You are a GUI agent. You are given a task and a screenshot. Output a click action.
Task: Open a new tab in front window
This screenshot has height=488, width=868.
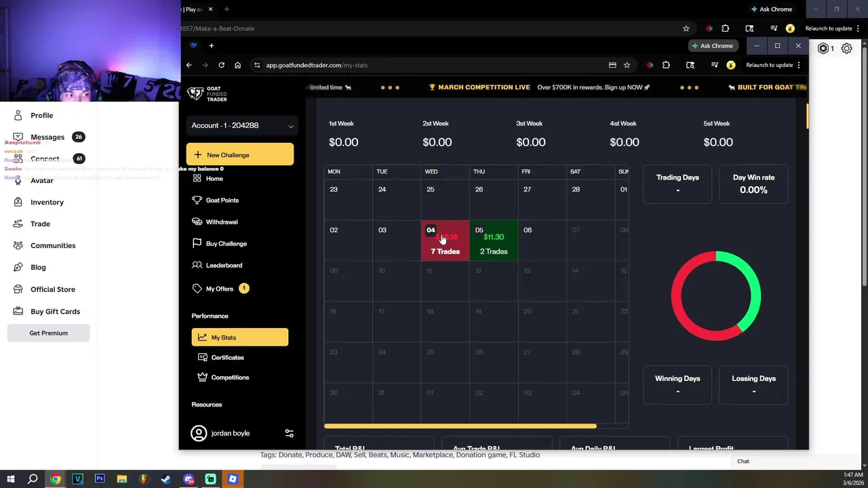tap(211, 45)
